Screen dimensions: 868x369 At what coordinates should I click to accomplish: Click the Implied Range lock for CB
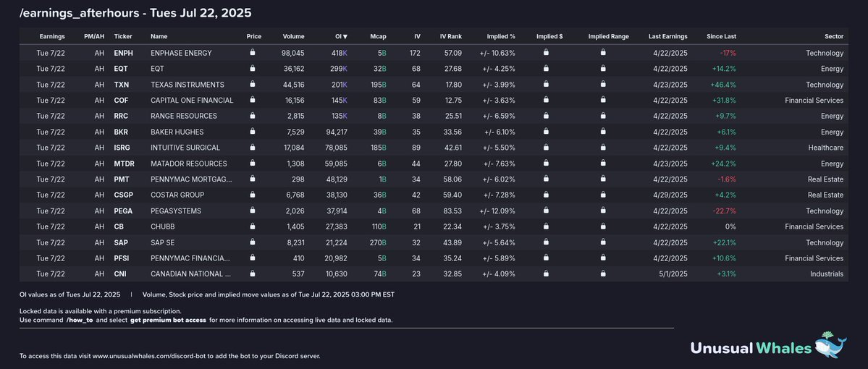point(603,226)
